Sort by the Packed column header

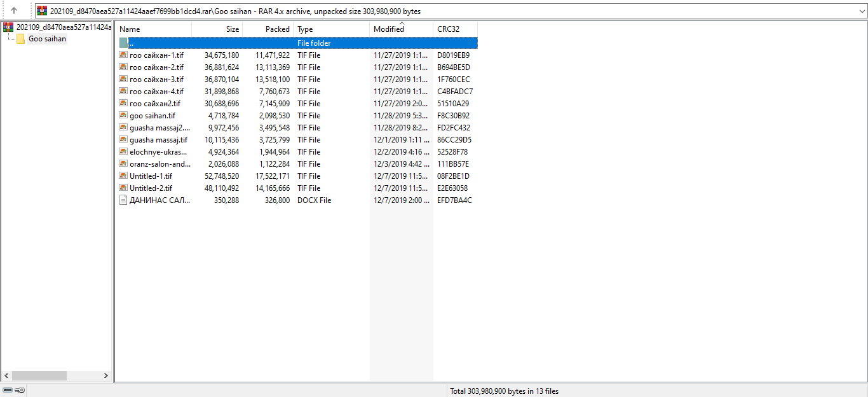[268, 29]
